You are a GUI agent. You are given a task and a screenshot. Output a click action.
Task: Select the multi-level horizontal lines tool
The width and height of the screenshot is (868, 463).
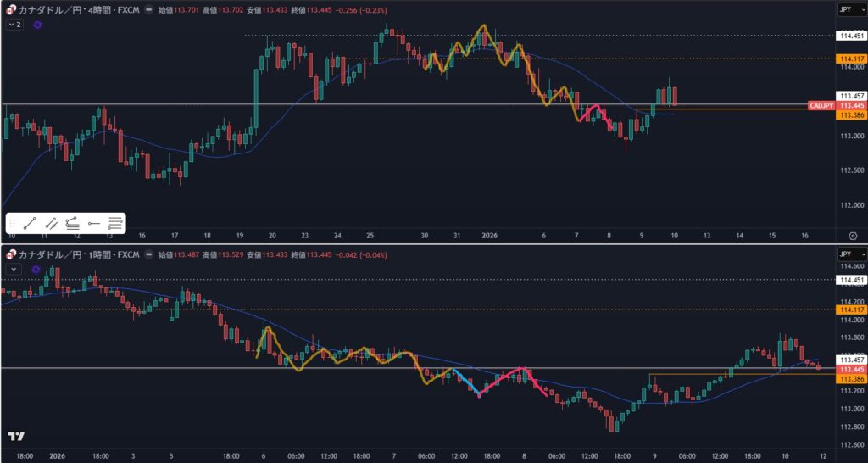[x=115, y=224]
